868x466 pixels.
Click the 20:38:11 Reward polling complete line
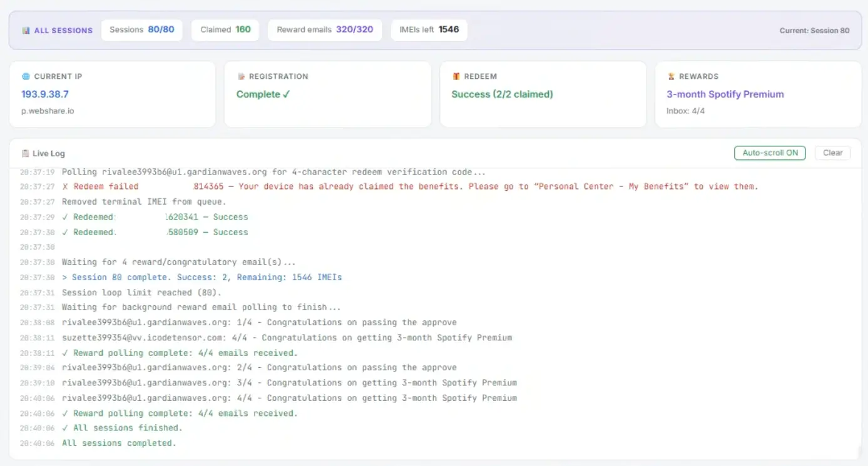point(180,353)
